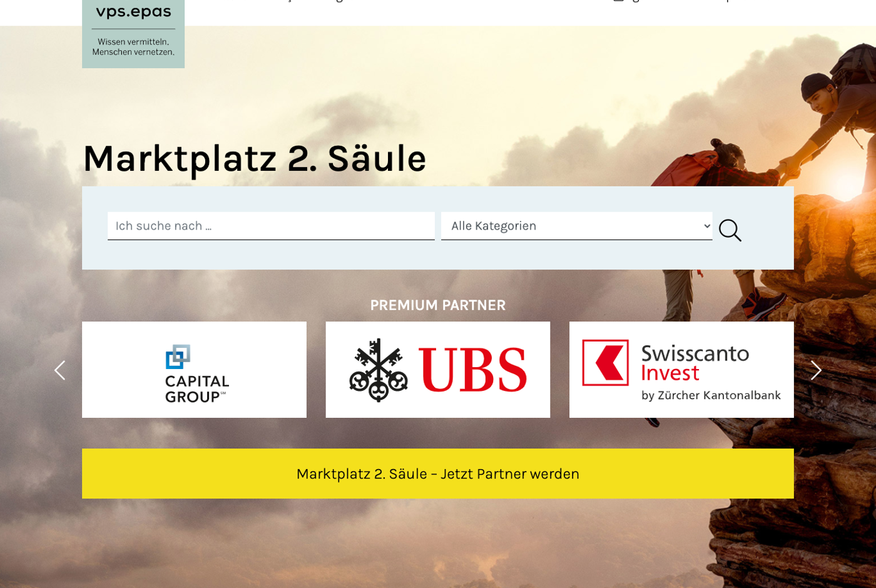Click the CAPITAL GROUP wordmark text

point(196,389)
